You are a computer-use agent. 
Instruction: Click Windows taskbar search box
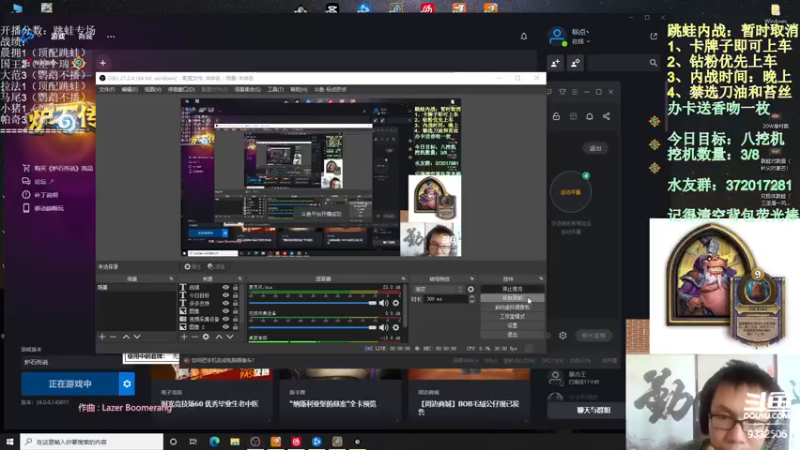coord(92,442)
